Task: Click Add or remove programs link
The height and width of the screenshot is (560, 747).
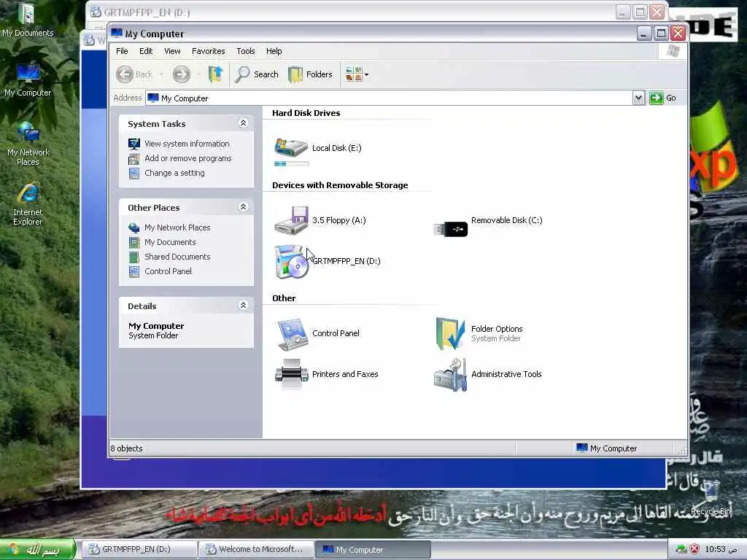Action: [x=188, y=158]
